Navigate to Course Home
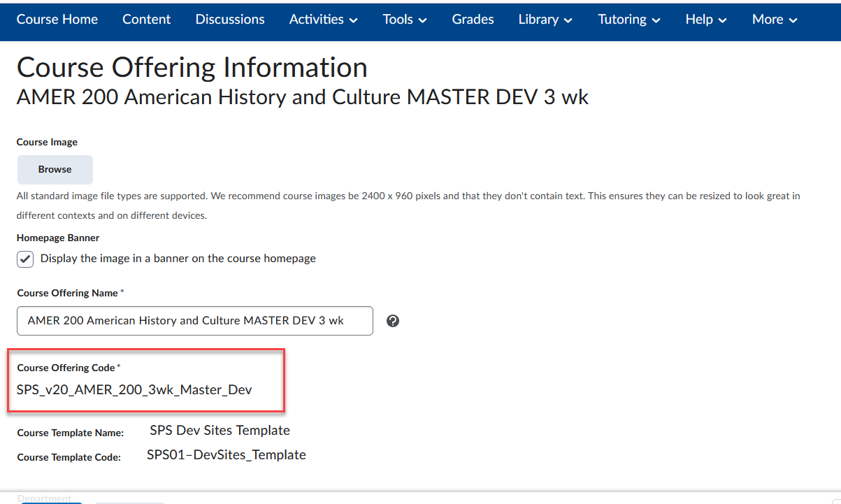The height and width of the screenshot is (504, 841). coord(57,20)
